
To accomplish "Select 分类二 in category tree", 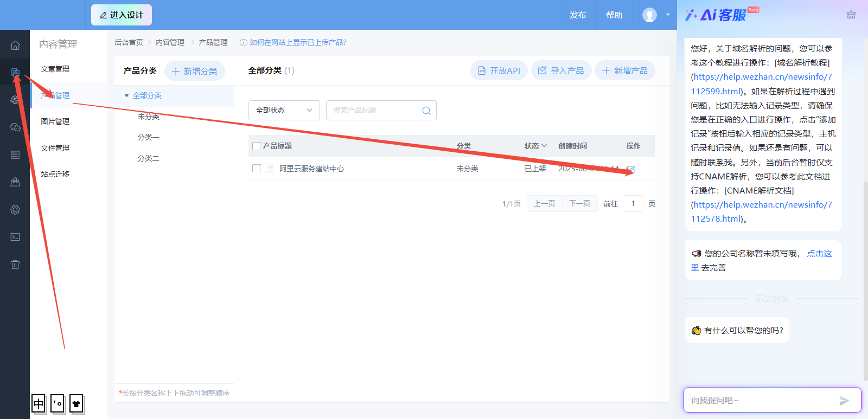I will click(x=149, y=158).
